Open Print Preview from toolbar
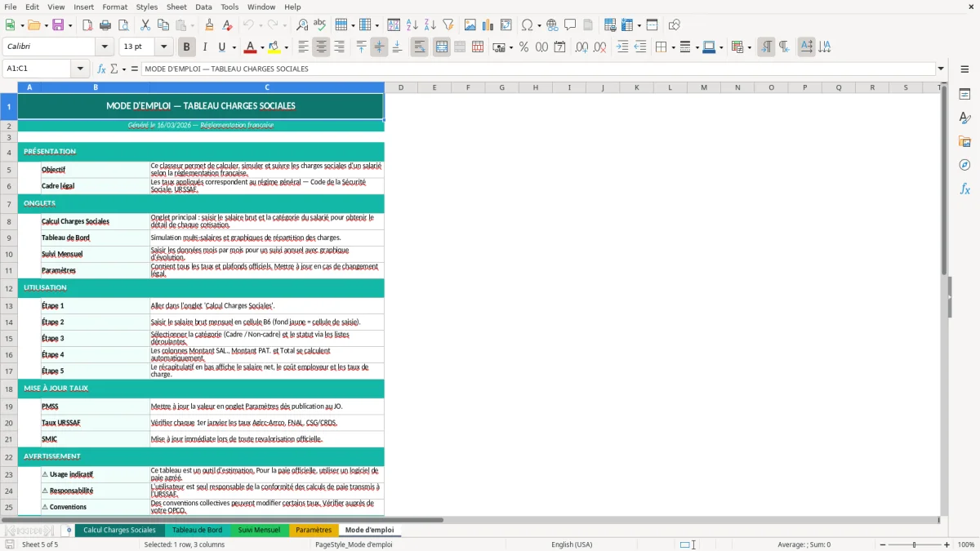This screenshot has width=980, height=551. point(122,25)
